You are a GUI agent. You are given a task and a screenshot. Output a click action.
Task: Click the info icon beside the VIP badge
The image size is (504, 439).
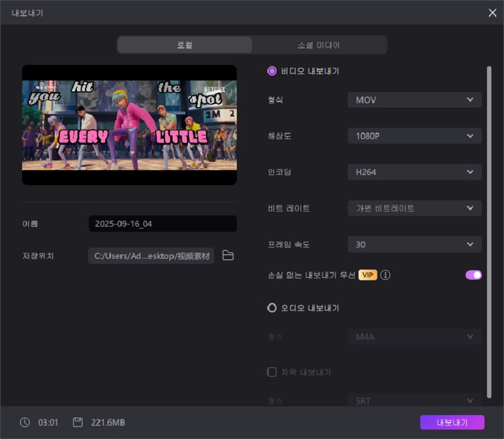pos(386,275)
